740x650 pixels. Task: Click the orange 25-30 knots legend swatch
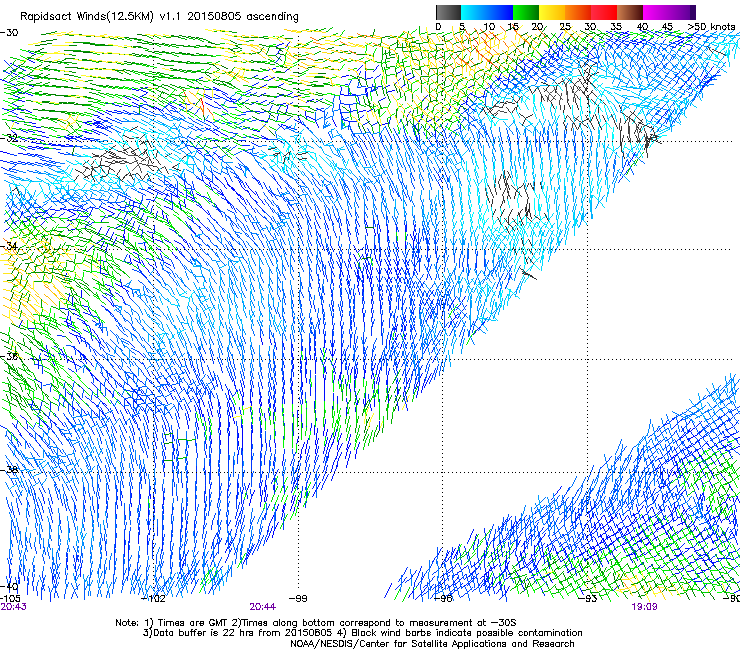[578, 12]
